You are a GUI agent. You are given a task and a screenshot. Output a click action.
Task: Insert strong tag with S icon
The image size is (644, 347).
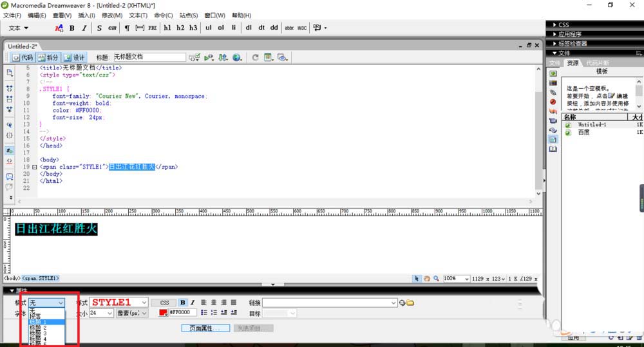tap(99, 28)
